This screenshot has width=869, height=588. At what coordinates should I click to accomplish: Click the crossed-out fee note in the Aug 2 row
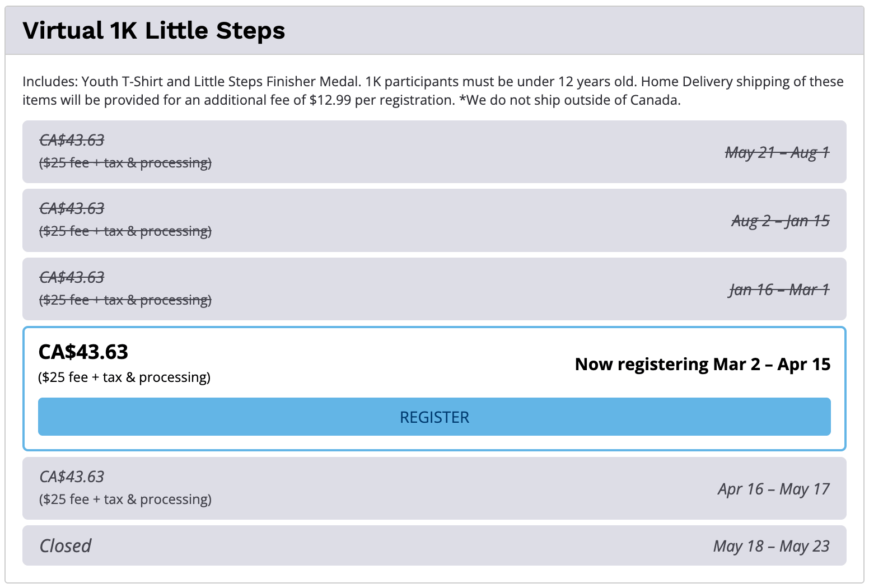pos(125,231)
